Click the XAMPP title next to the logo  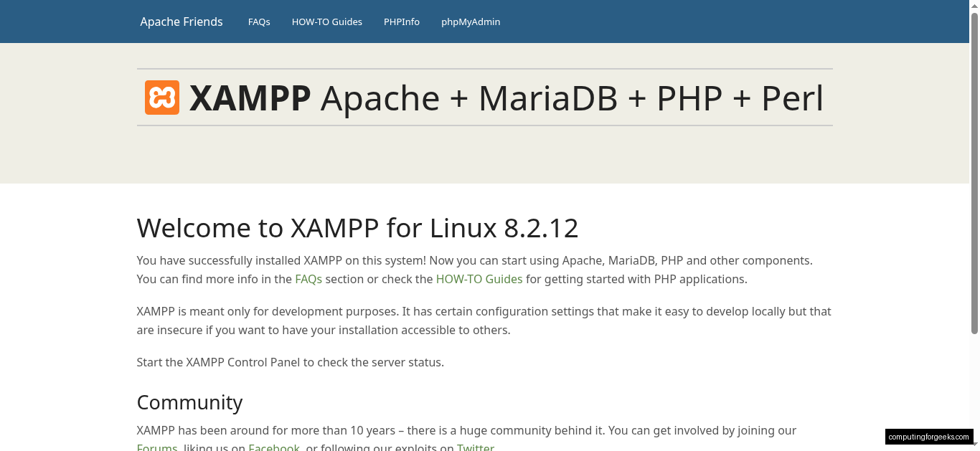pyautogui.click(x=250, y=98)
